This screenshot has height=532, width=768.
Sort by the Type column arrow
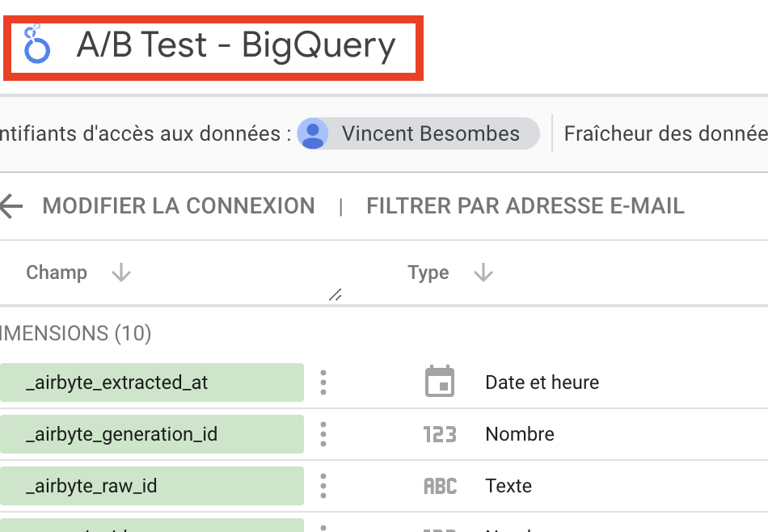click(483, 272)
